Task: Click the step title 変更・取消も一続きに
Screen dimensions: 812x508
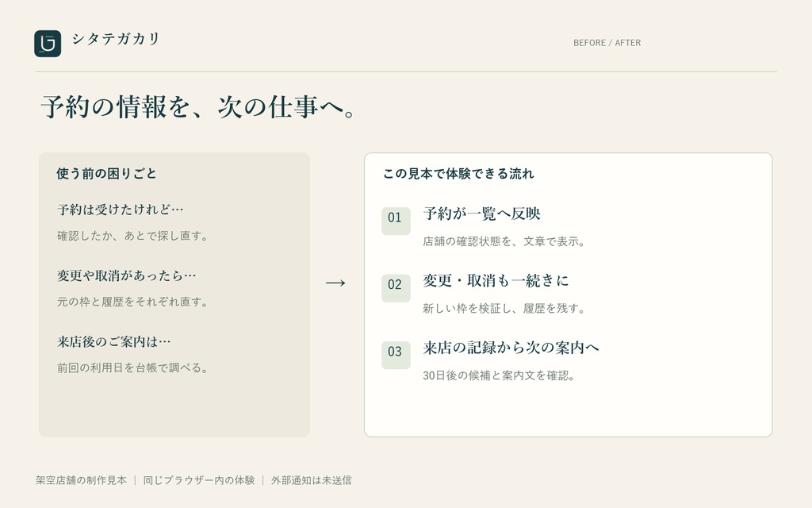Action: 496,280
